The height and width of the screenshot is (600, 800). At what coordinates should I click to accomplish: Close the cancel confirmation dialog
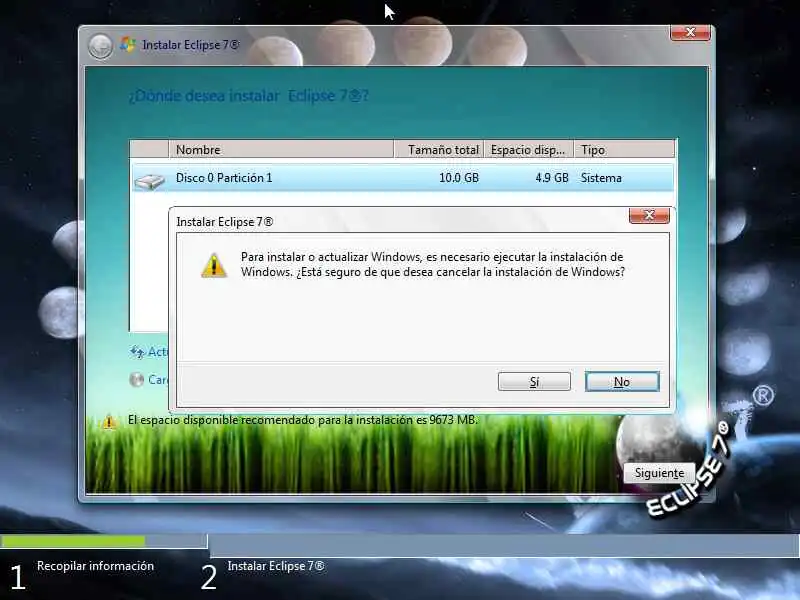coord(649,215)
